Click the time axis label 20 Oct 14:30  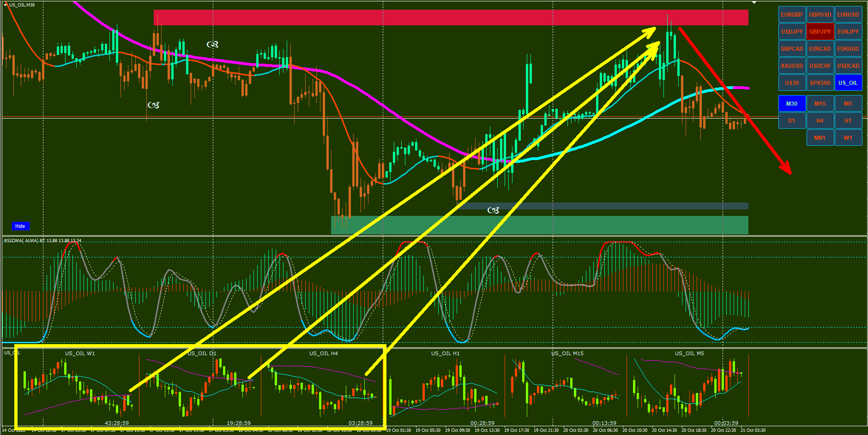(x=664, y=430)
